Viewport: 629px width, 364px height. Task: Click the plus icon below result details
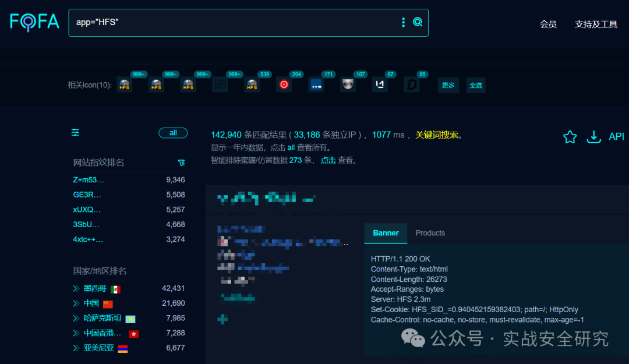[x=222, y=319]
